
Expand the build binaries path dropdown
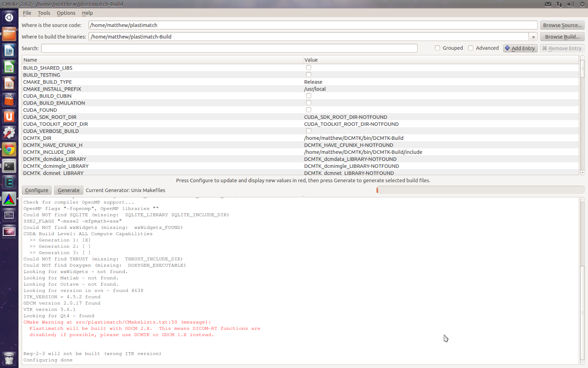[x=533, y=37]
